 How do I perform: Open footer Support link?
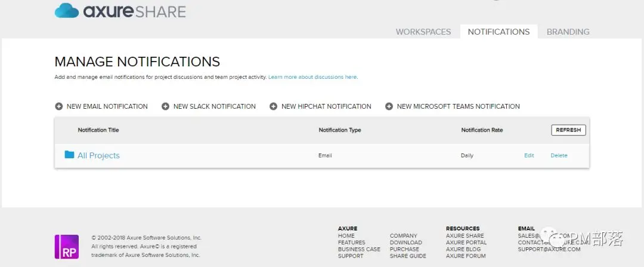coord(351,256)
